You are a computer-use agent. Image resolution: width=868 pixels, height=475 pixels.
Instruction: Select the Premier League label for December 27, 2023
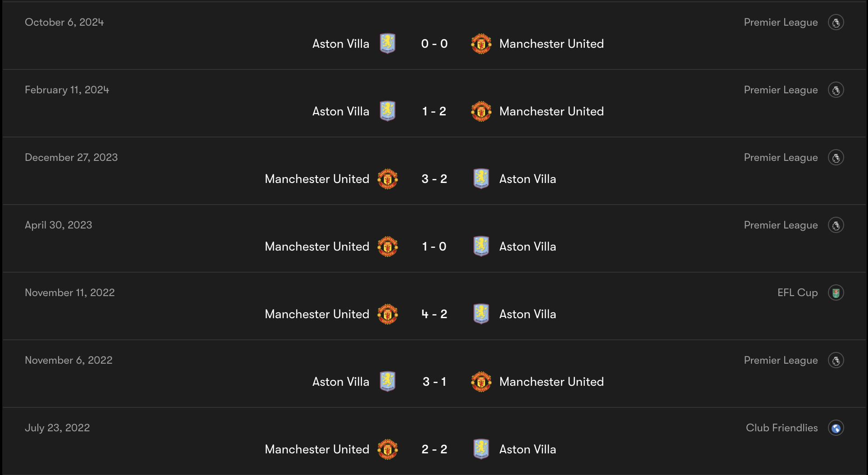coord(781,158)
